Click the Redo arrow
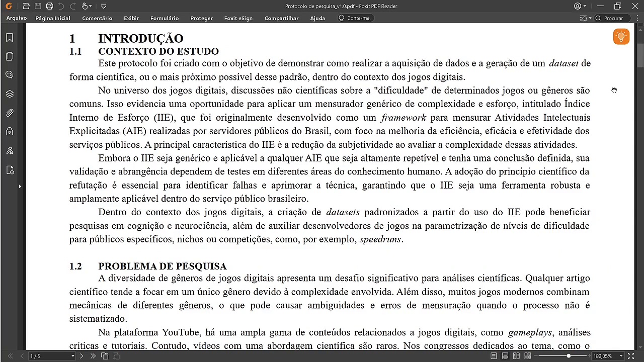 point(72,6)
